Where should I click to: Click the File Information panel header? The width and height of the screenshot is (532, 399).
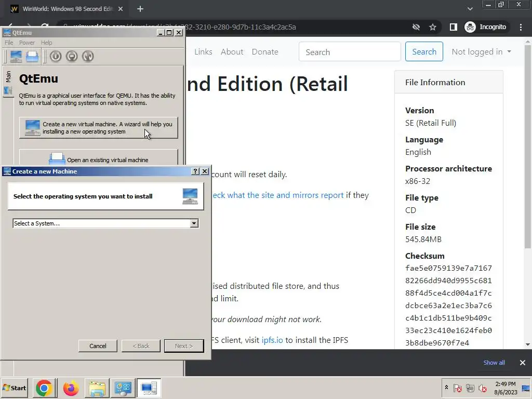point(448,83)
